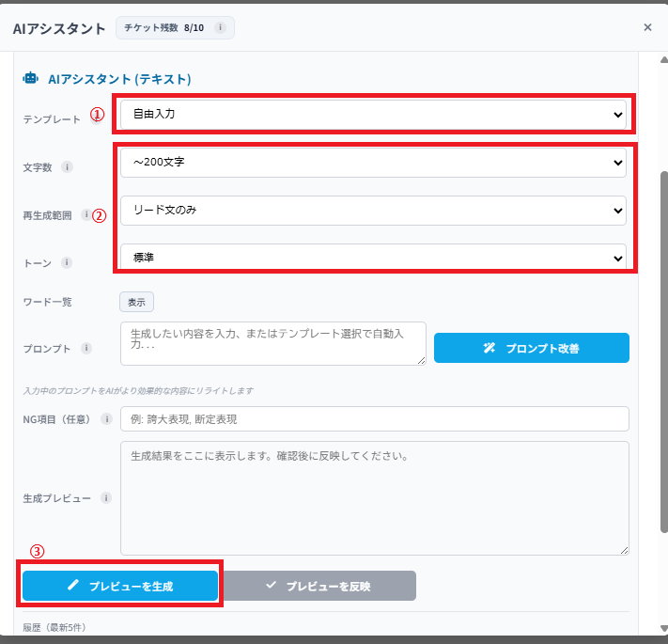Click the プロンプト改善 button
Image resolution: width=668 pixels, height=644 pixels.
pos(531,348)
